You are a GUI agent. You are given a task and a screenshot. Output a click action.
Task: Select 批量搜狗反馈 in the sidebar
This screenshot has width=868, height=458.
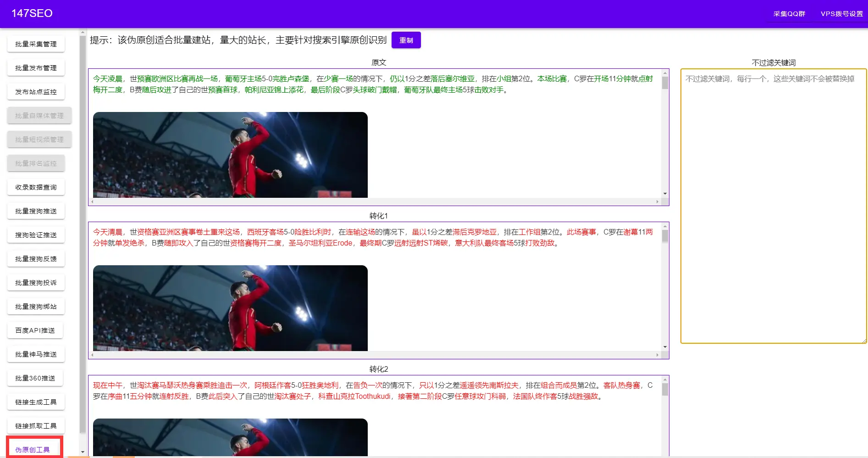pyautogui.click(x=36, y=258)
